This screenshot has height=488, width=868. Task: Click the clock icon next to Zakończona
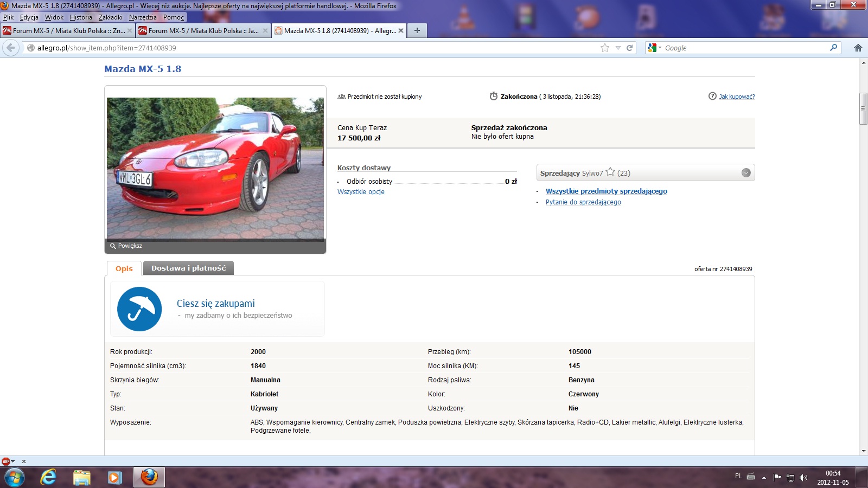pos(494,96)
